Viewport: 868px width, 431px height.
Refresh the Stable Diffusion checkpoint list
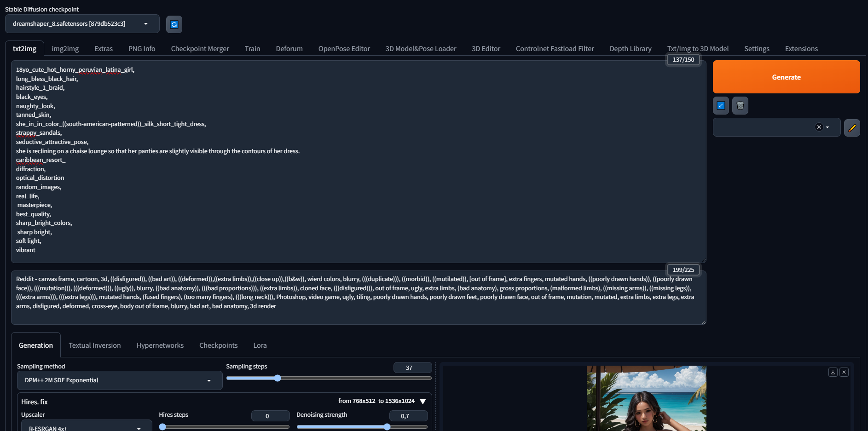pos(174,24)
